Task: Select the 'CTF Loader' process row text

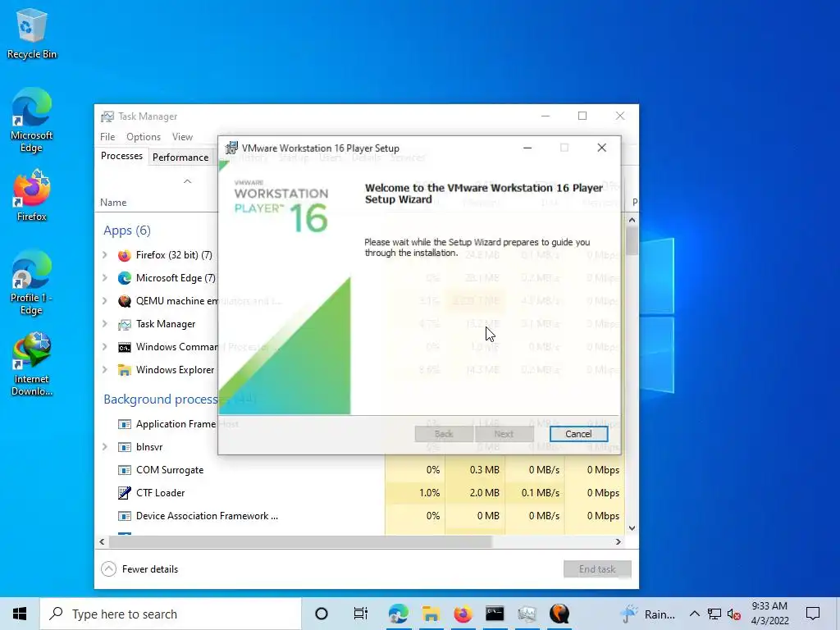Action: click(x=160, y=493)
